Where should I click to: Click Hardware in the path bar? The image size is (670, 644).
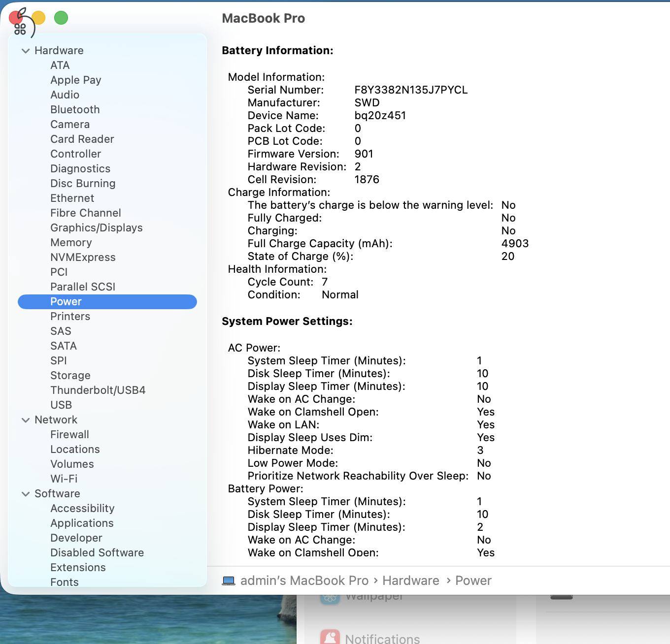pyautogui.click(x=411, y=581)
